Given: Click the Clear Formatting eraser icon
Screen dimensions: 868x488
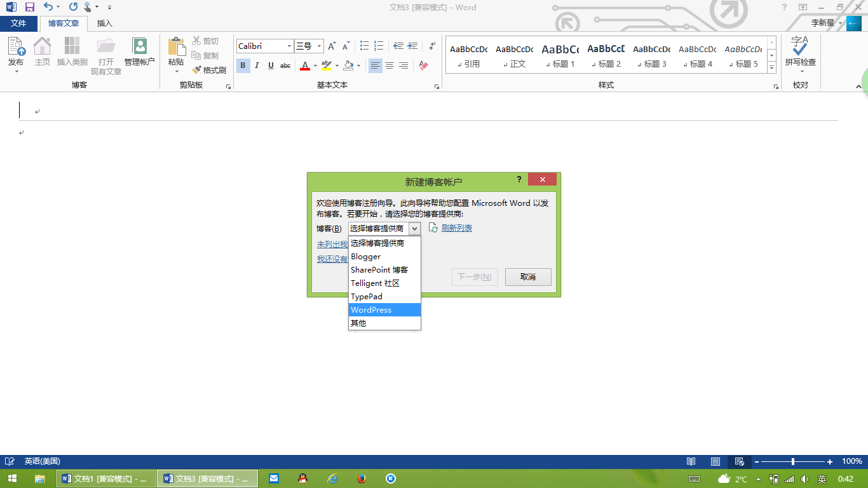Looking at the screenshot, I should pos(424,65).
